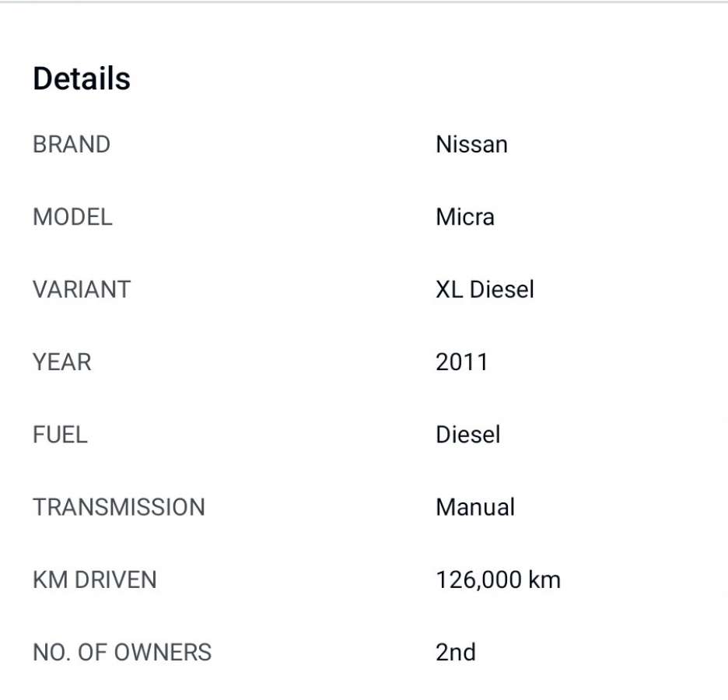This screenshot has width=728, height=700.
Task: Click the 'km' unit after 126,000
Action: pos(544,579)
